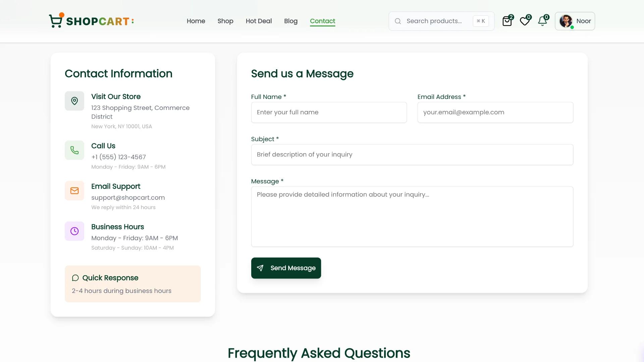This screenshot has width=644, height=362.
Task: Open the Shop menu item
Action: tap(225, 21)
